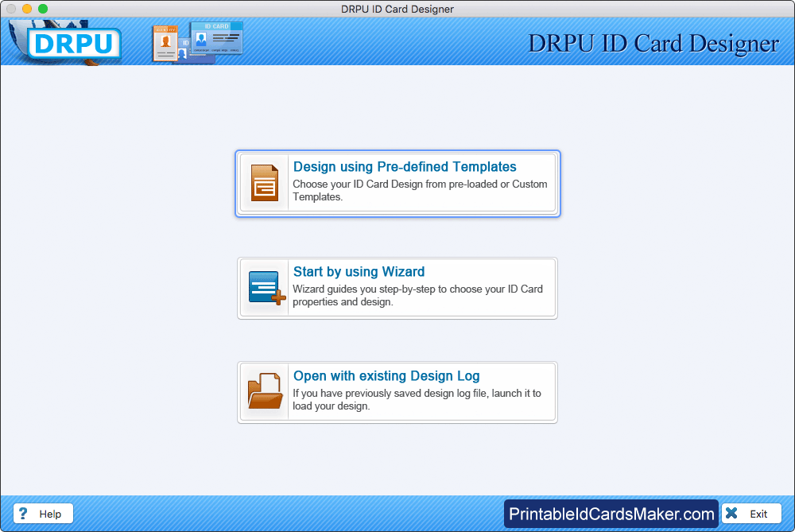The image size is (795, 532).
Task: Click 'Wizard guides you step-by-step' description text
Action: (418, 295)
